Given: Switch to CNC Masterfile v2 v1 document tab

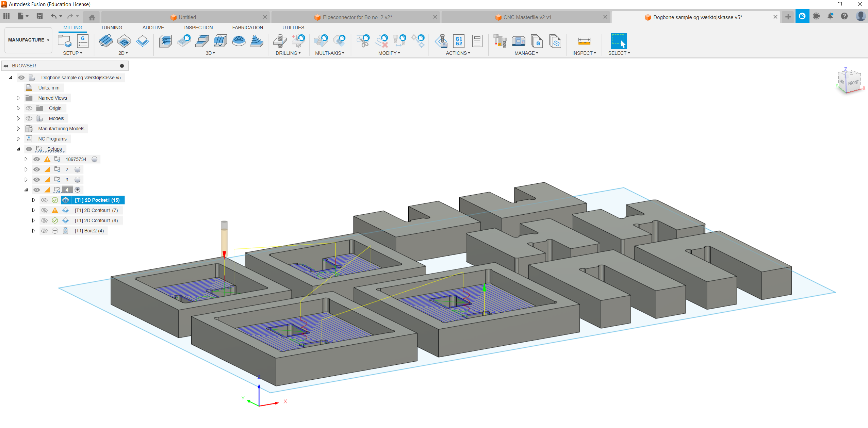Looking at the screenshot, I should coord(527,17).
